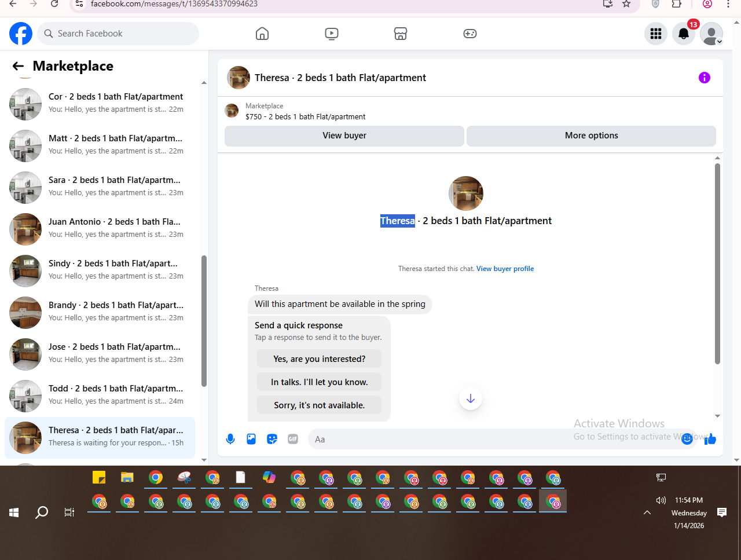Select the Theresa conversation in the list
This screenshot has width=741, height=560.
tap(100, 438)
